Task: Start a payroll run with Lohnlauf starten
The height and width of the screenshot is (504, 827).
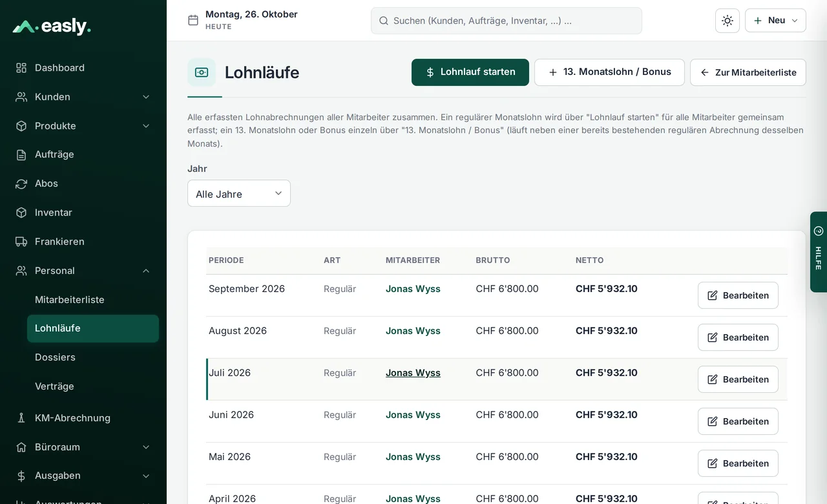Action: pos(470,72)
